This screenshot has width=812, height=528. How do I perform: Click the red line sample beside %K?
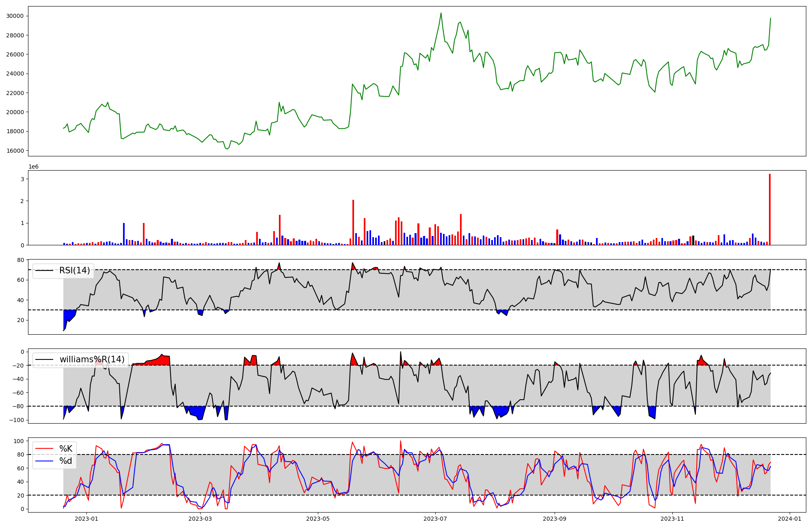coord(44,449)
